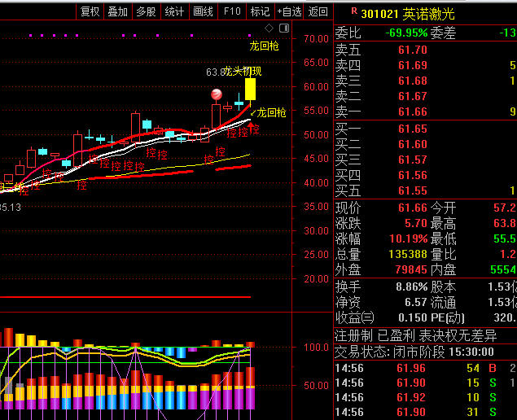The height and width of the screenshot is (420, 517).
Task: Toggle 标记 stock marking
Action: click(260, 11)
